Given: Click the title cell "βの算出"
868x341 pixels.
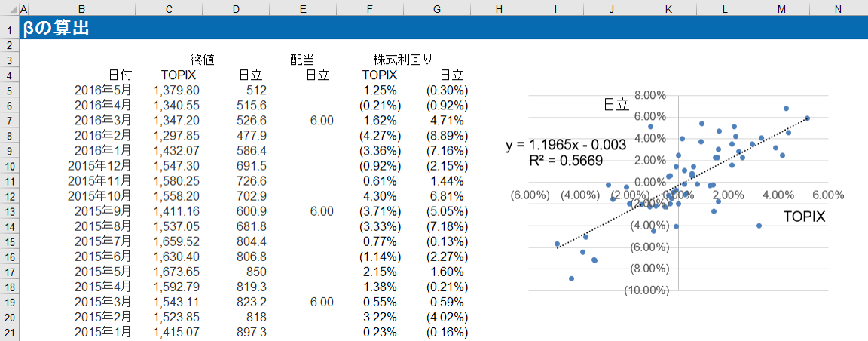Looking at the screenshot, I should 57,29.
